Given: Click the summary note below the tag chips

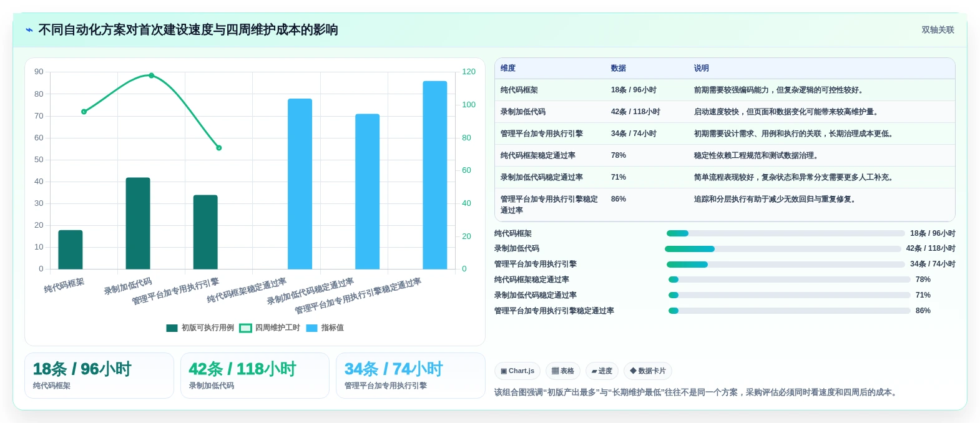Looking at the screenshot, I should pos(697,393).
